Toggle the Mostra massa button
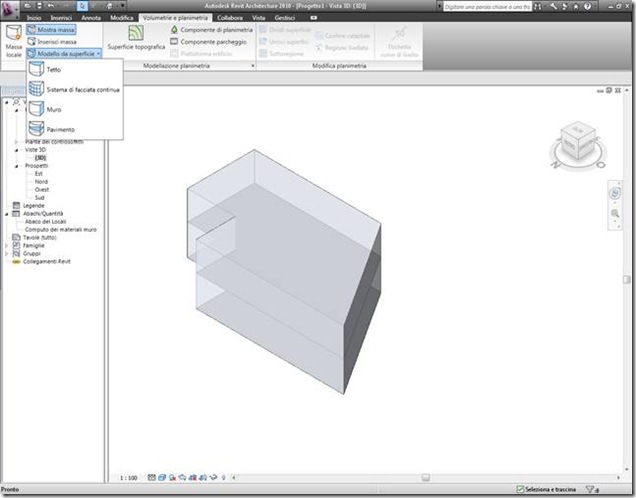The height and width of the screenshot is (498, 636). coord(51,30)
